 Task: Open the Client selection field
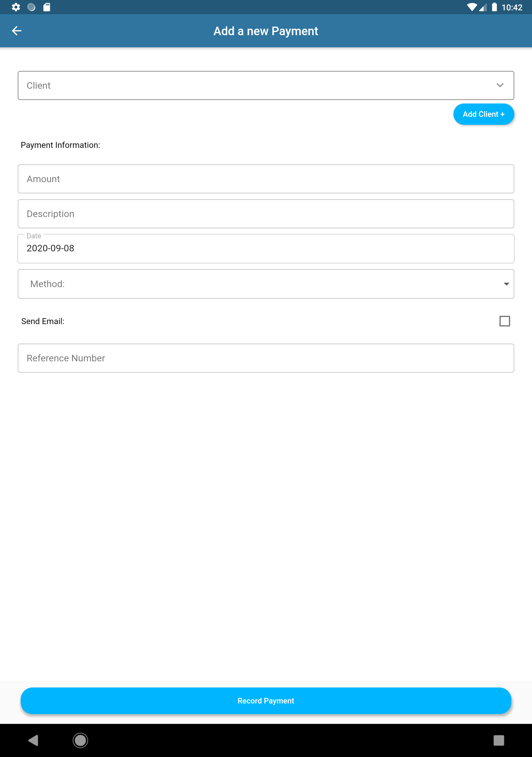pyautogui.click(x=257, y=85)
